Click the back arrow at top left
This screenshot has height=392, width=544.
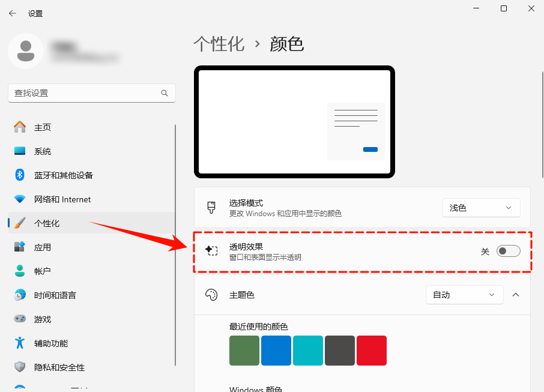(x=12, y=13)
